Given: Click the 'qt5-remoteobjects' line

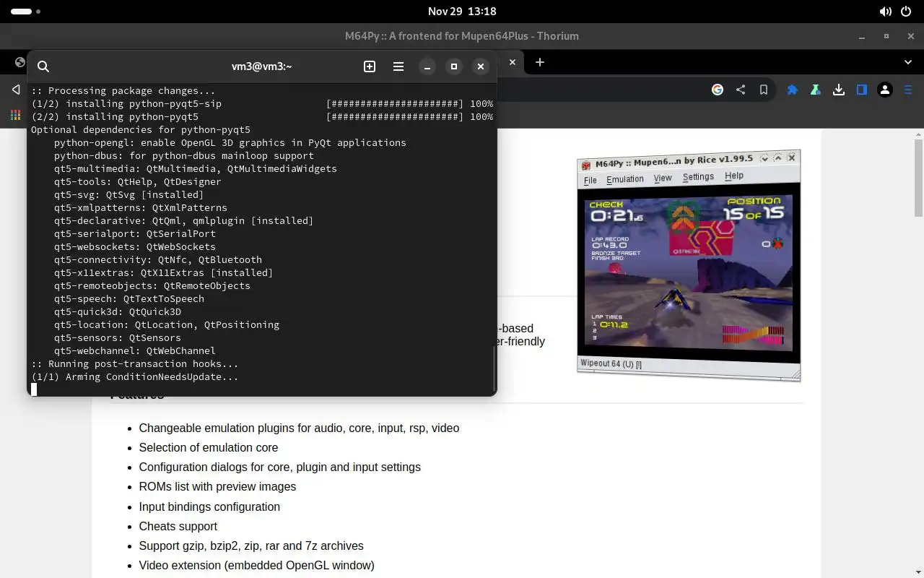Looking at the screenshot, I should point(152,285).
